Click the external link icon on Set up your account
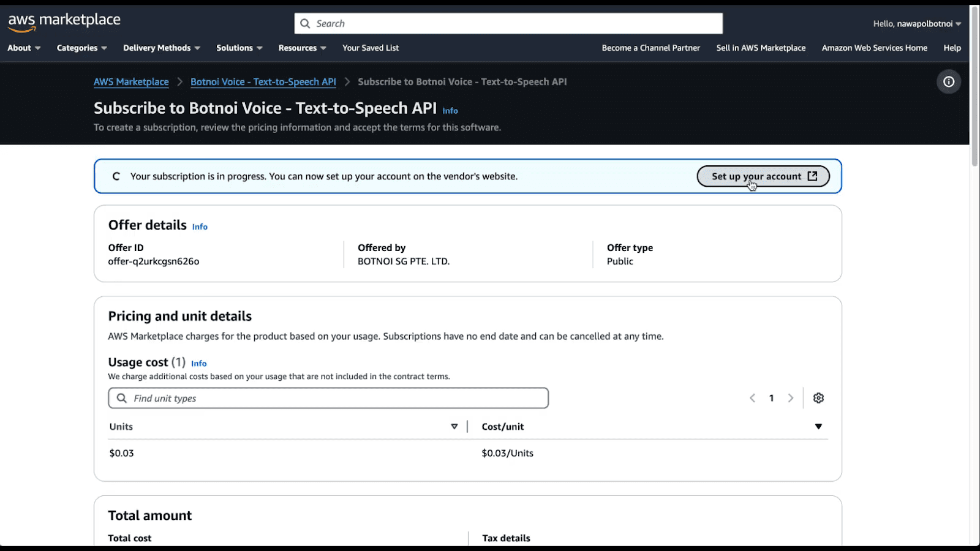Viewport: 980px width, 551px height. (x=813, y=176)
